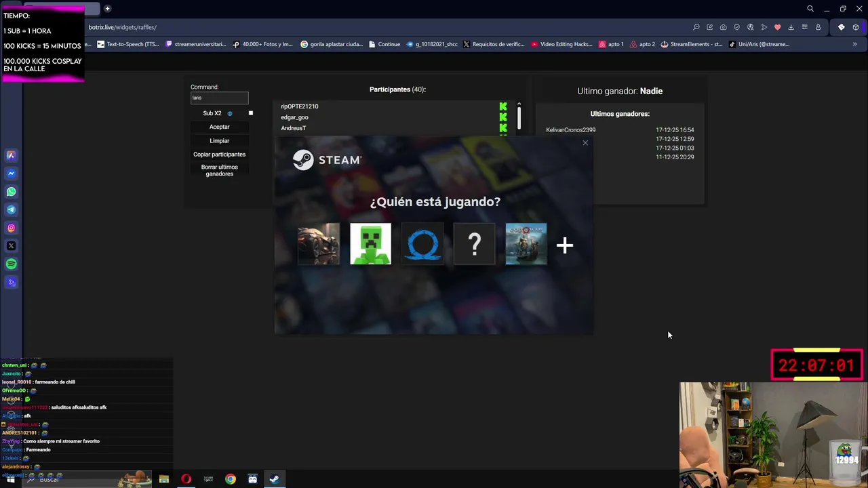Open Instagram in Opera sidebar
This screenshot has height=488, width=868.
pos(11,228)
